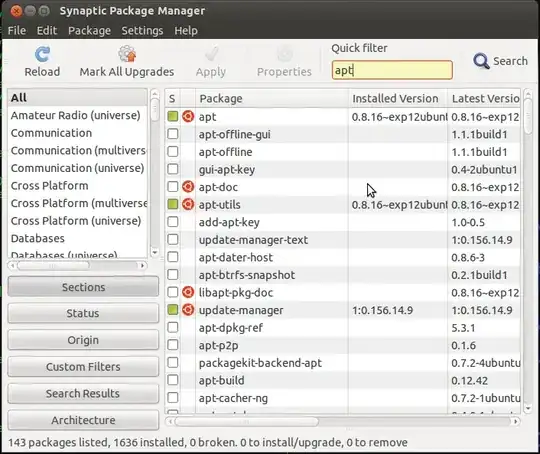Sort by the Package column header
The image size is (540, 454).
[272, 99]
